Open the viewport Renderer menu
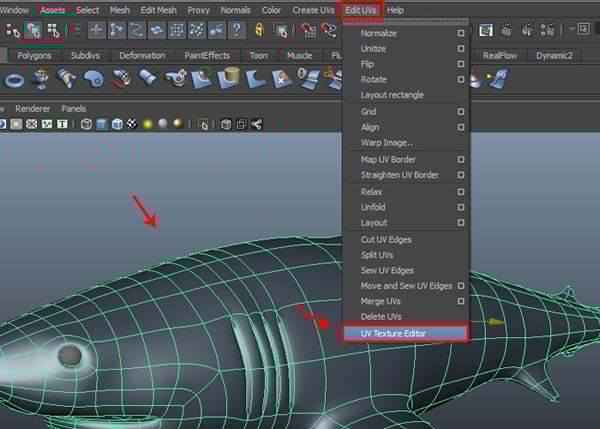Viewport: 600px width, 429px height. (33, 109)
